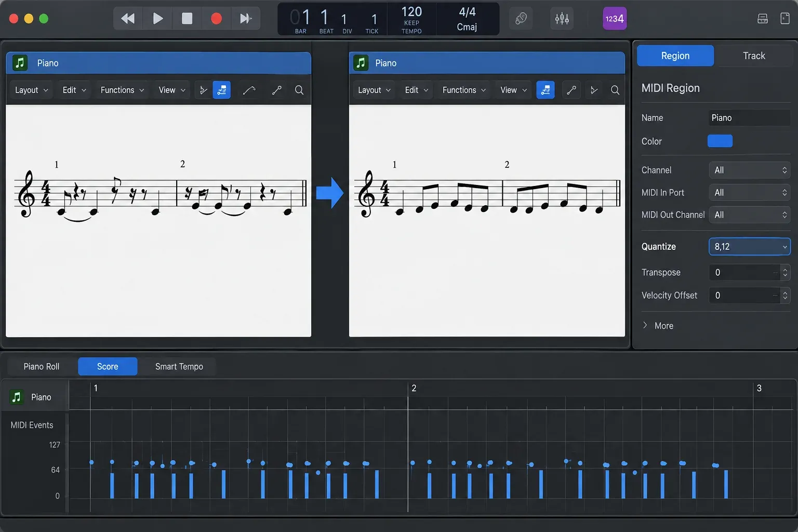
Task: Click the BAR position number display
Action: (x=300, y=18)
